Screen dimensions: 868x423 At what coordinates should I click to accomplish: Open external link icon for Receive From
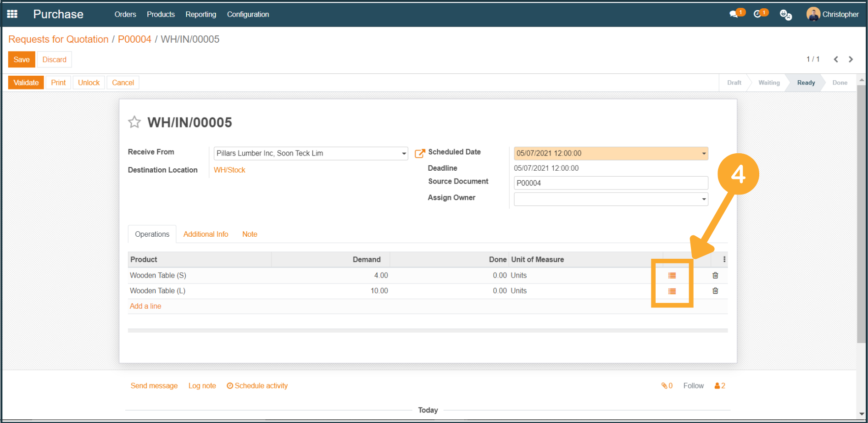(419, 154)
